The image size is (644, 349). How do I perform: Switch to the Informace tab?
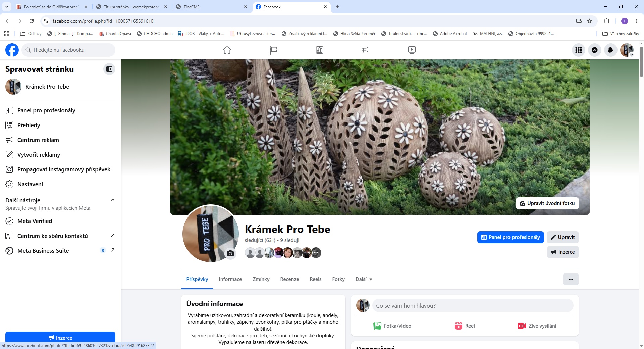click(x=230, y=279)
